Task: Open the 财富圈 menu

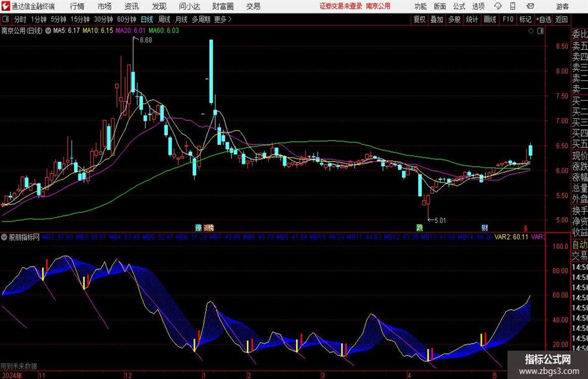Action: pyautogui.click(x=223, y=6)
